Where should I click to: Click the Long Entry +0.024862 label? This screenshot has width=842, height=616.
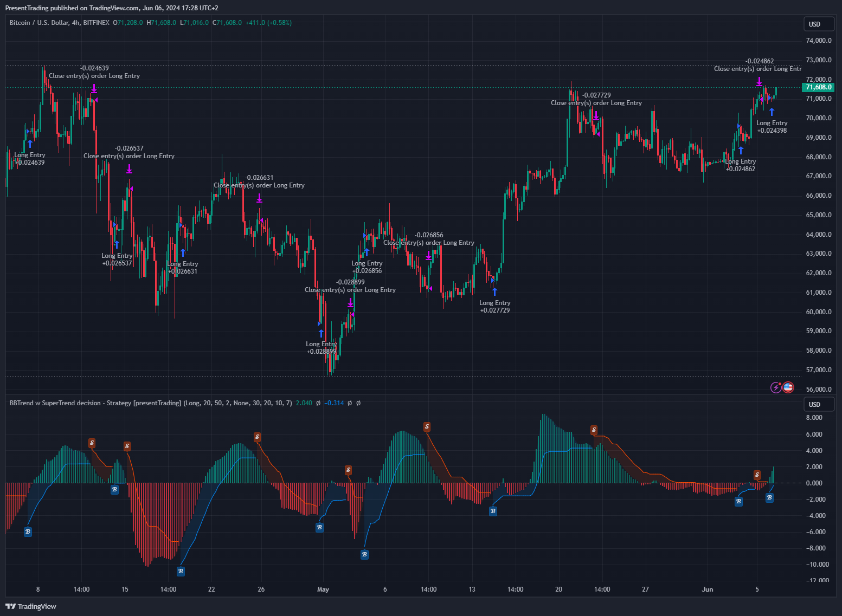tap(741, 165)
